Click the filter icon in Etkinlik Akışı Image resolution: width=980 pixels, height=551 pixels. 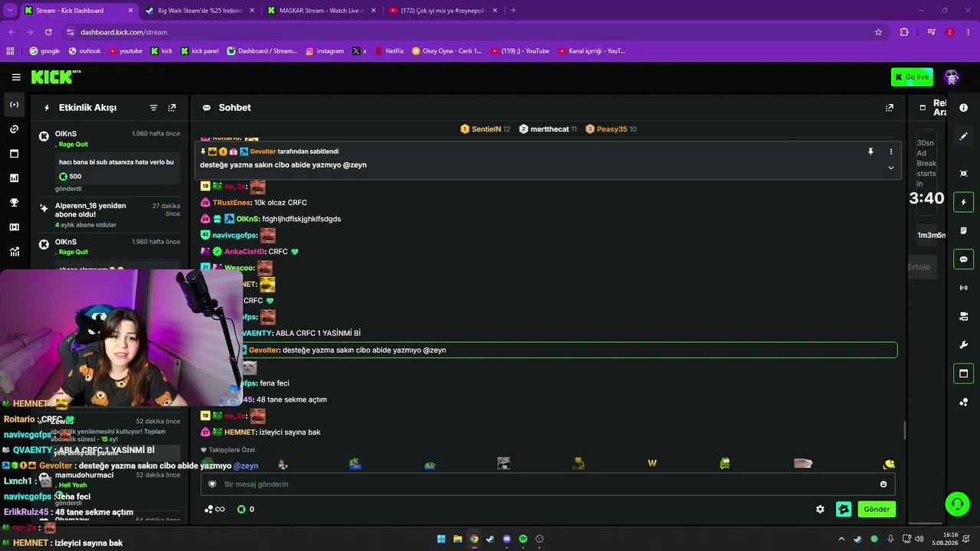(x=153, y=108)
